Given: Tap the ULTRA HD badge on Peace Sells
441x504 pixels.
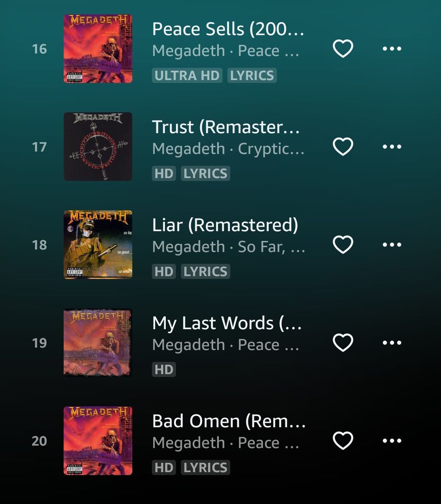Looking at the screenshot, I should 187,76.
